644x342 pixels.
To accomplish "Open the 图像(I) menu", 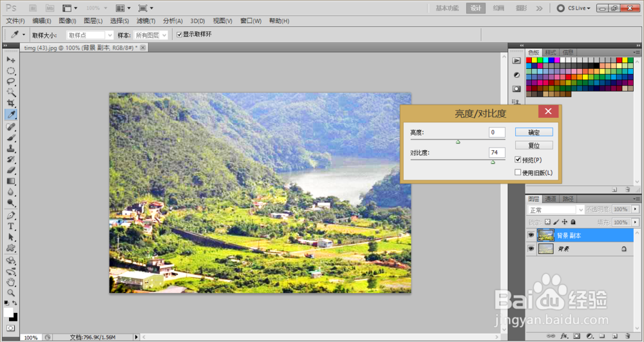I will [x=68, y=21].
